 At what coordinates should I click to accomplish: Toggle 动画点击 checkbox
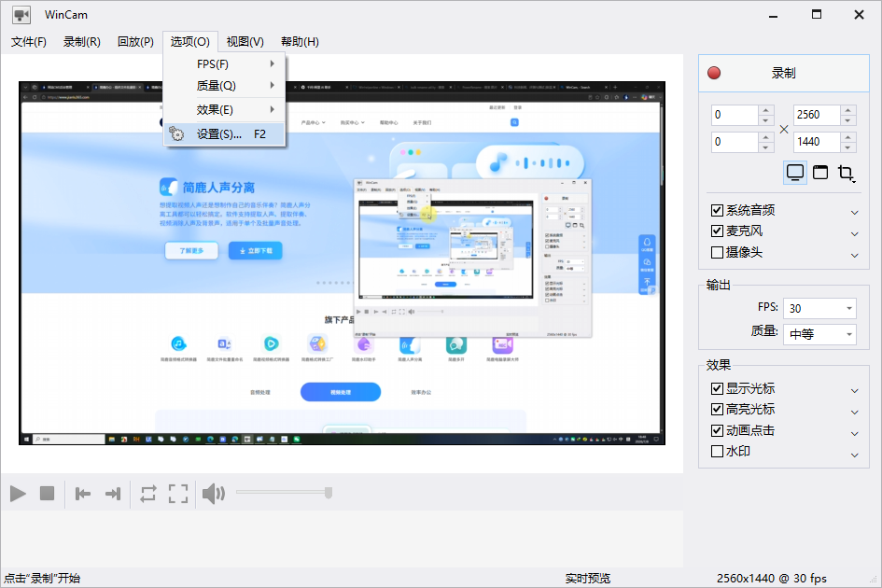pyautogui.click(x=717, y=430)
